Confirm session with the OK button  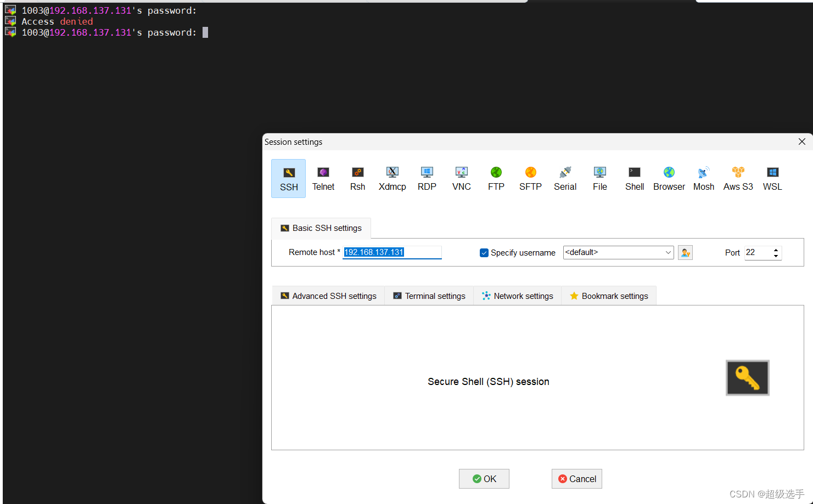(484, 478)
